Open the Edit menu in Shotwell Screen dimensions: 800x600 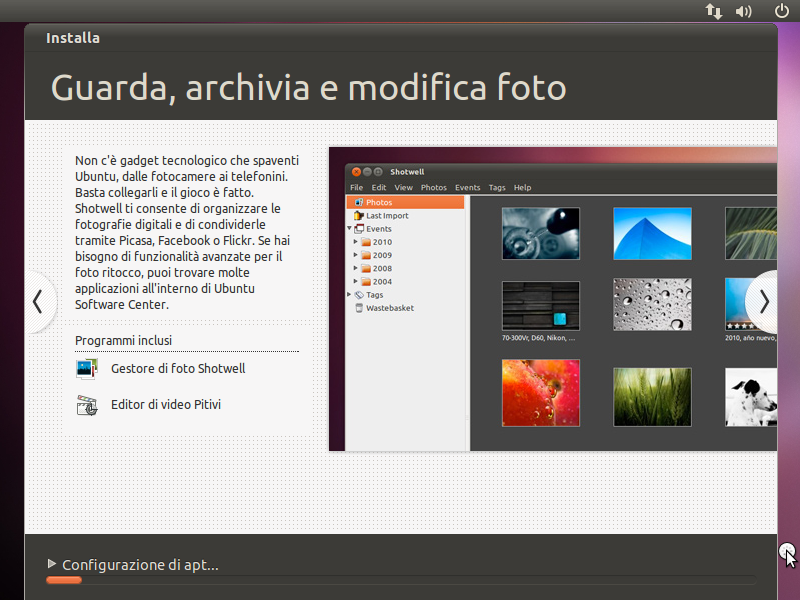point(379,188)
